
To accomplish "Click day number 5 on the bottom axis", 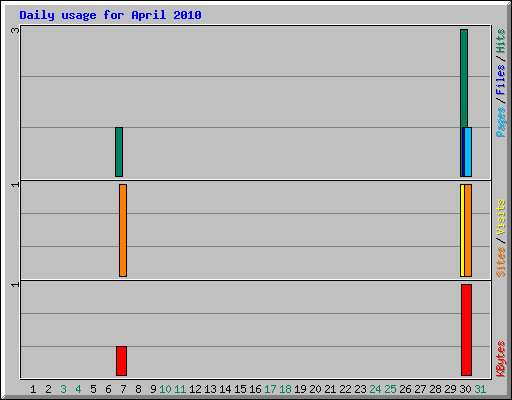I will pos(93,389).
